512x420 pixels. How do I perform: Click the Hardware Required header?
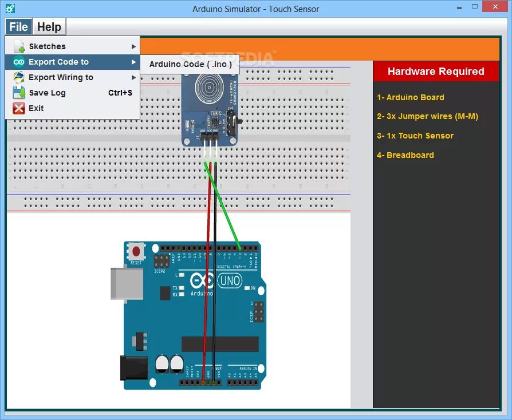[436, 71]
